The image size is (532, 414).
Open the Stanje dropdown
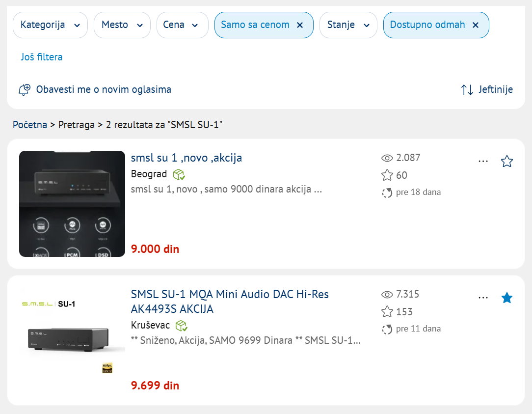point(348,25)
